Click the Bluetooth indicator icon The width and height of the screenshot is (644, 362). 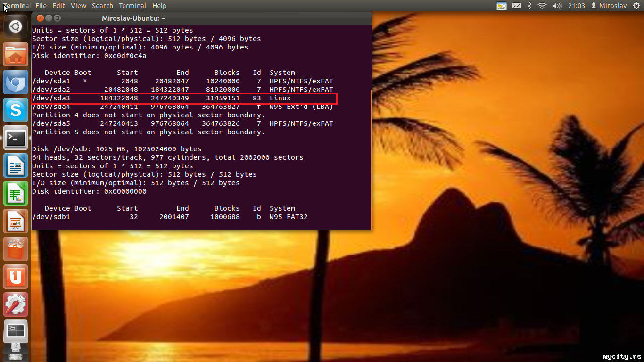point(529,6)
